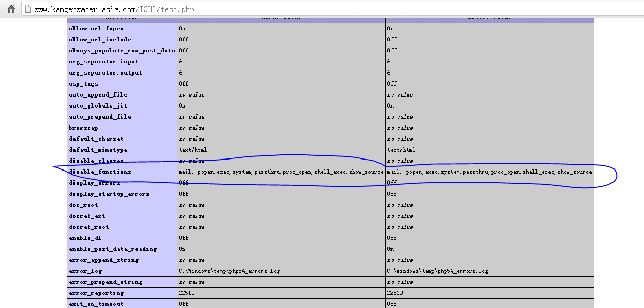The width and height of the screenshot is (644, 308).
Task: Click the enable_post_data_reading directive name
Action: point(113,249)
